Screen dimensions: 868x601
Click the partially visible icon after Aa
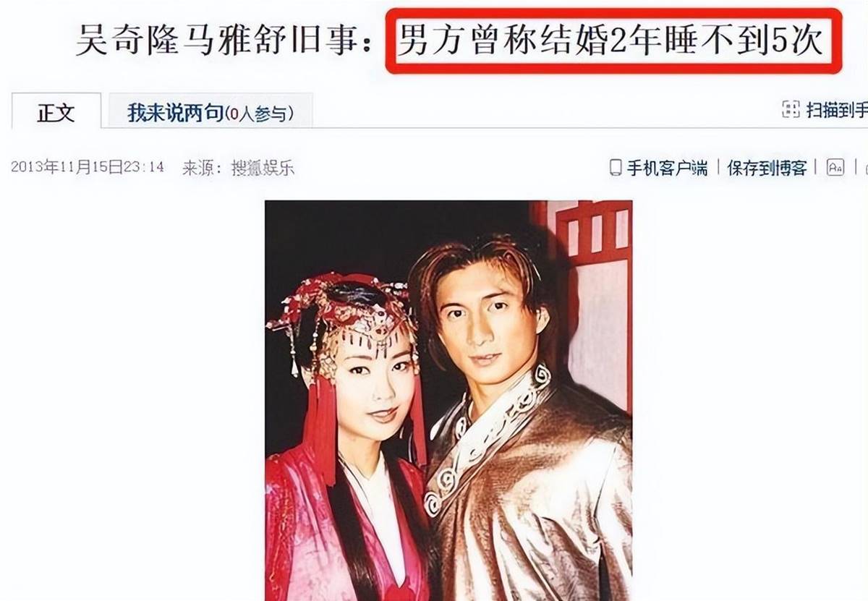tap(864, 167)
